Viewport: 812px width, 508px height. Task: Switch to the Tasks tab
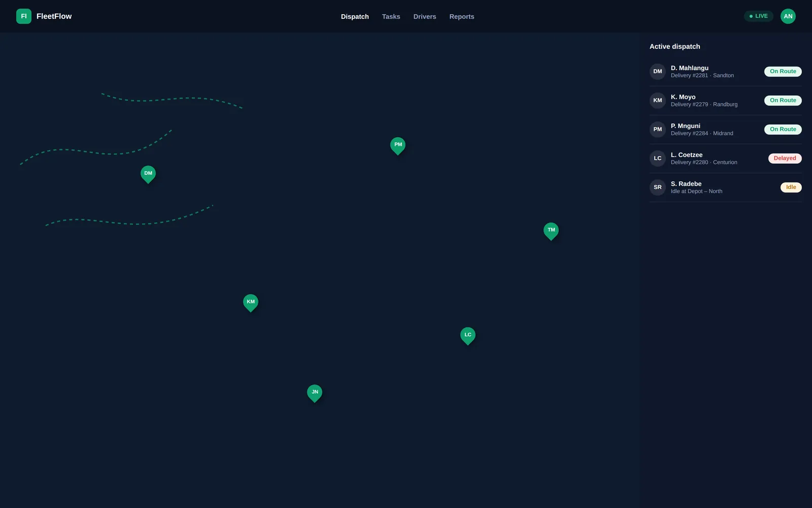click(x=391, y=17)
